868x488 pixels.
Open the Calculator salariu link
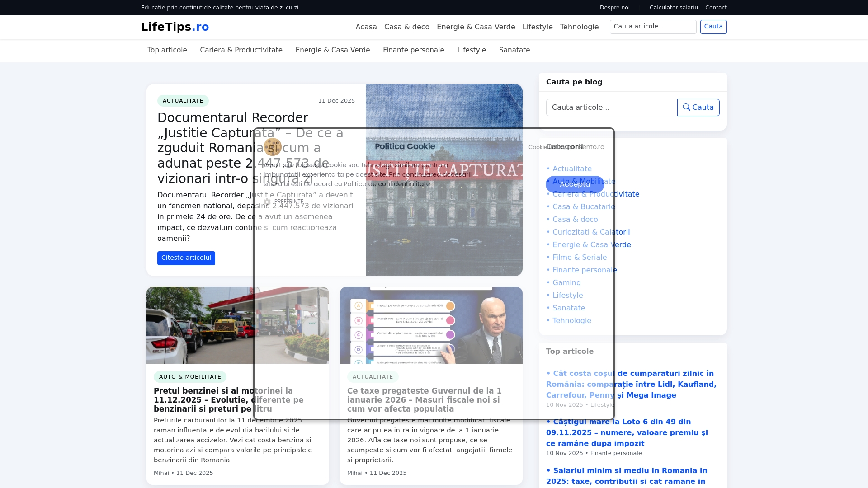673,8
